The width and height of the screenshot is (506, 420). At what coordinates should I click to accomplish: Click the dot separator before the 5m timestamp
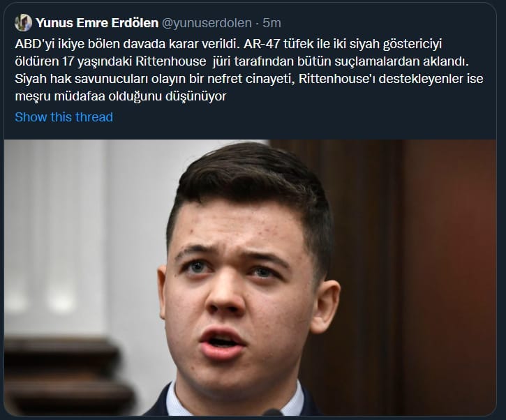[258, 23]
